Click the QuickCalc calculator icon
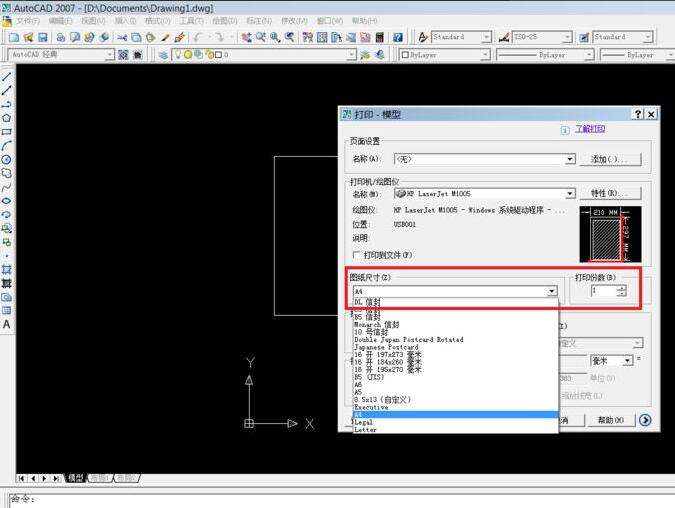This screenshot has height=508, width=675. [379, 37]
